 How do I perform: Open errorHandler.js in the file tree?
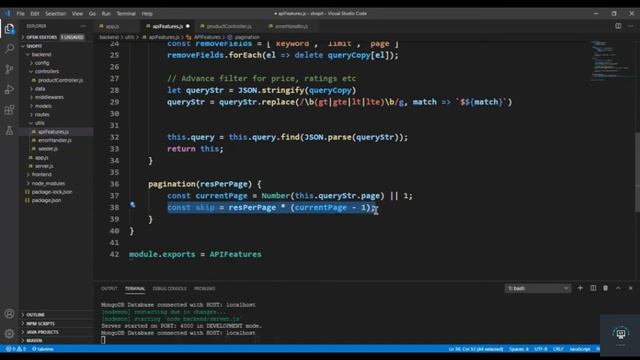(x=55, y=140)
